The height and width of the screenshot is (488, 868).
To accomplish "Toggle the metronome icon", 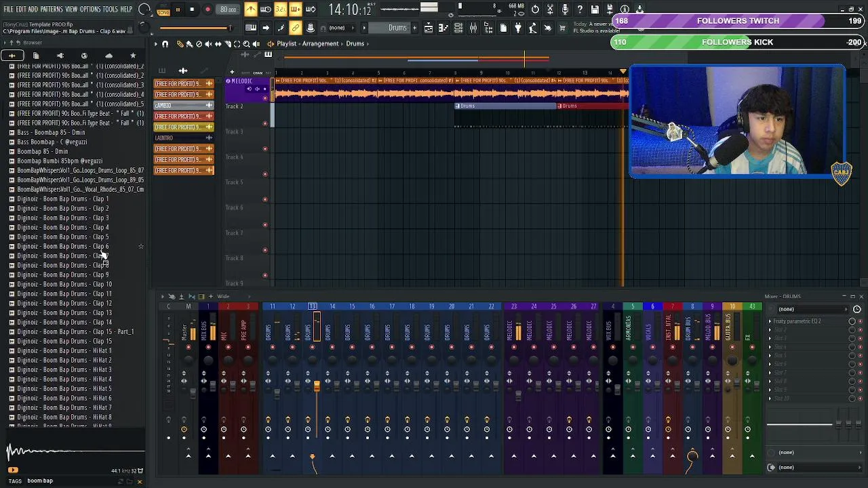I will click(x=251, y=9).
